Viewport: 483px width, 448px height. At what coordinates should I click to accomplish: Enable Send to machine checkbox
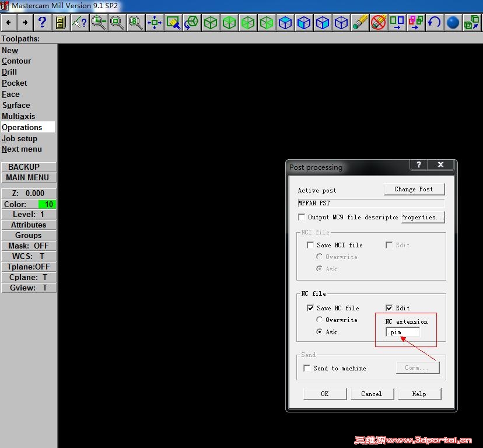[307, 368]
